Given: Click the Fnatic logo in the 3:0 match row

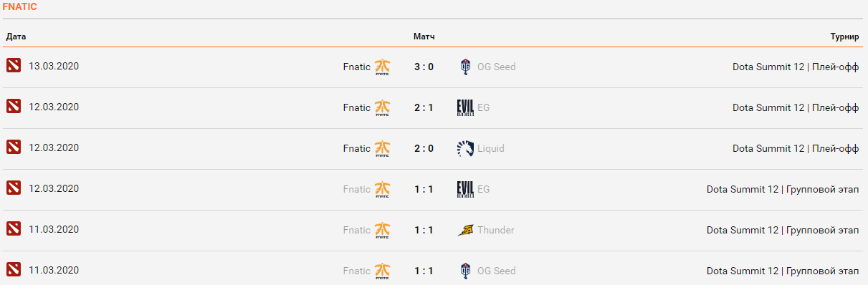Looking at the screenshot, I should pos(383,67).
